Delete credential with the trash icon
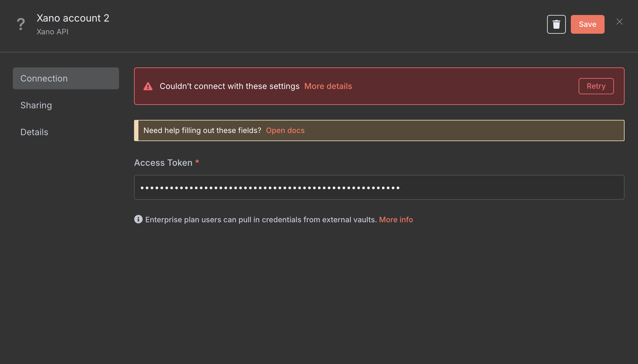The height and width of the screenshot is (364, 638). (x=556, y=24)
